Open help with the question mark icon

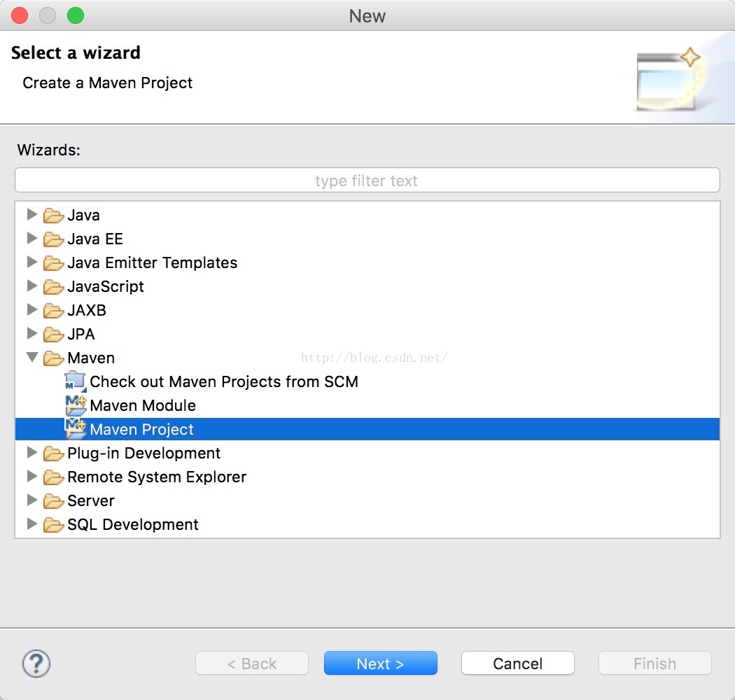[x=36, y=664]
